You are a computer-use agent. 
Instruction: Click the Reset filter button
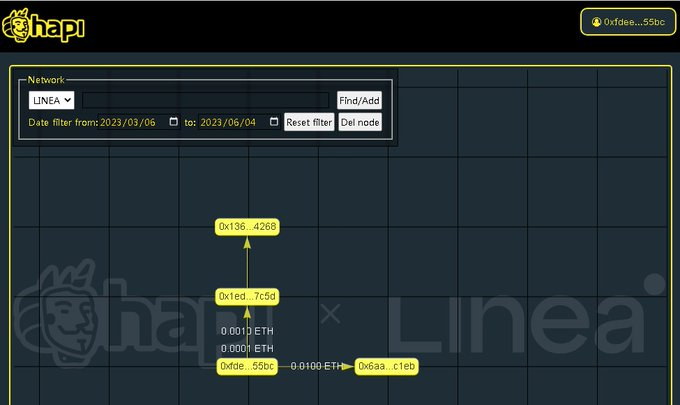309,122
